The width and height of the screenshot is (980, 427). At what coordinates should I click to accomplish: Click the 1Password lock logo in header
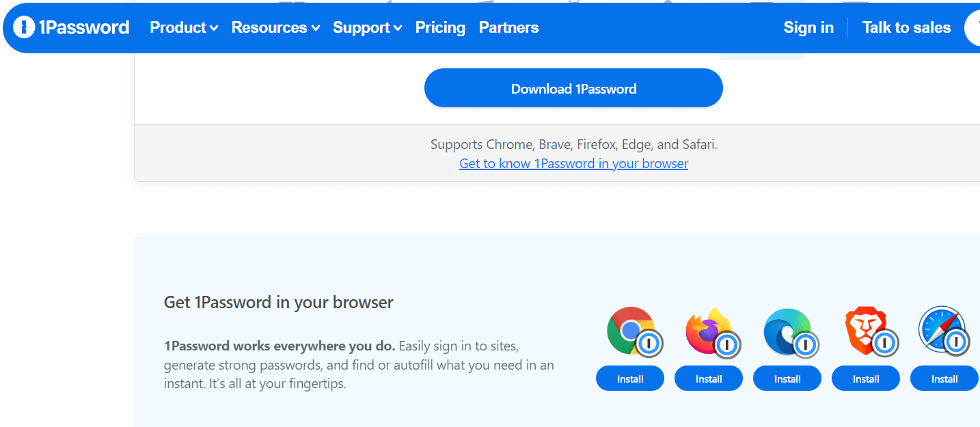pyautogui.click(x=23, y=27)
